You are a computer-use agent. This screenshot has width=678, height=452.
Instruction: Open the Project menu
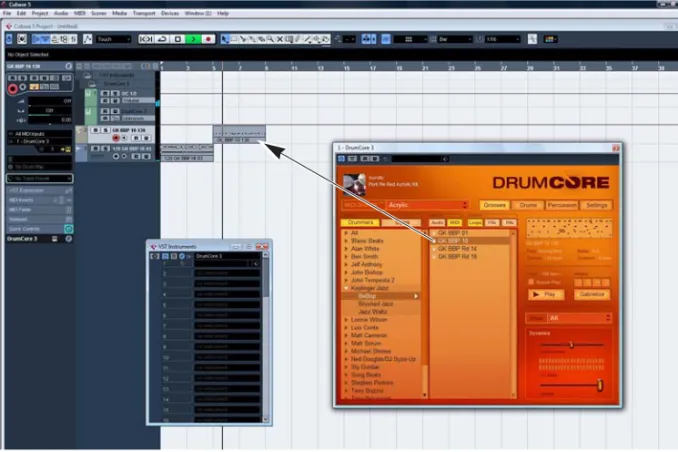click(x=40, y=13)
